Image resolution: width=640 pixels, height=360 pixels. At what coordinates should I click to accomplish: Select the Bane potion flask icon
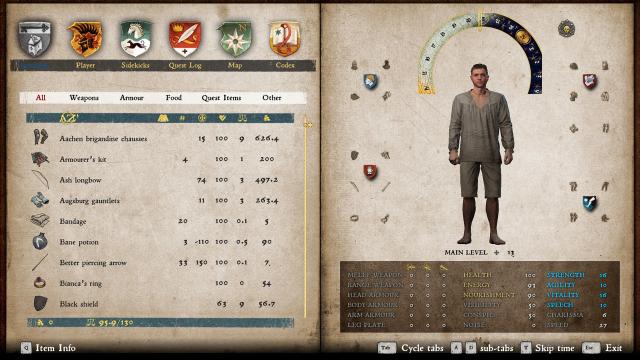pos(40,241)
